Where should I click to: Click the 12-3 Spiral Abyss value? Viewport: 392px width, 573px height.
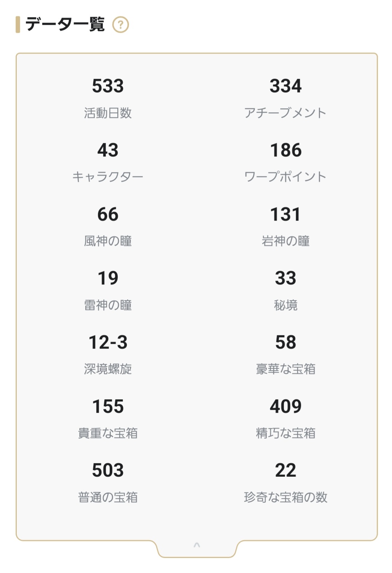[x=108, y=342]
